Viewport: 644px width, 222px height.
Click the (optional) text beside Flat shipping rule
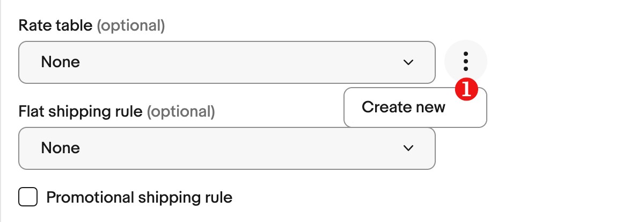(x=180, y=112)
